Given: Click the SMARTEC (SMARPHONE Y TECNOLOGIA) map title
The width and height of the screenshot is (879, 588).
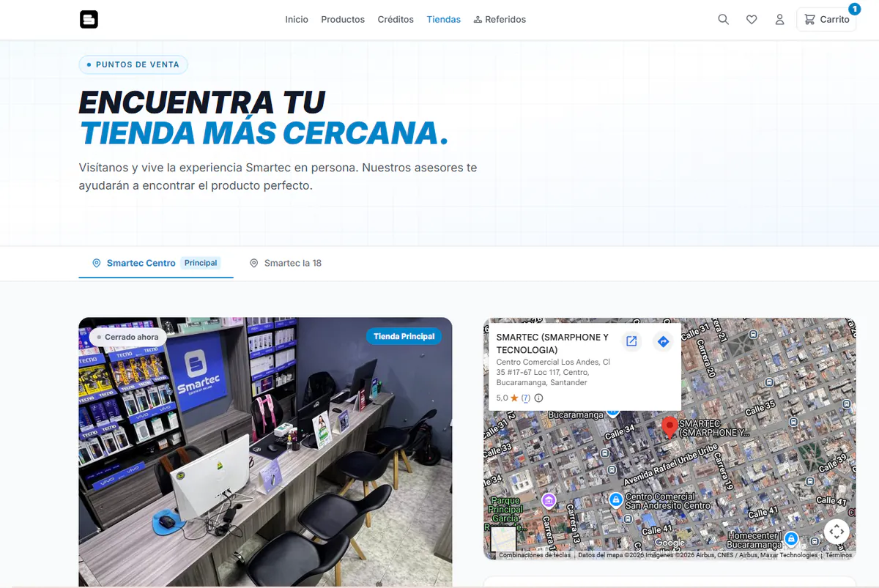Looking at the screenshot, I should click(x=552, y=343).
